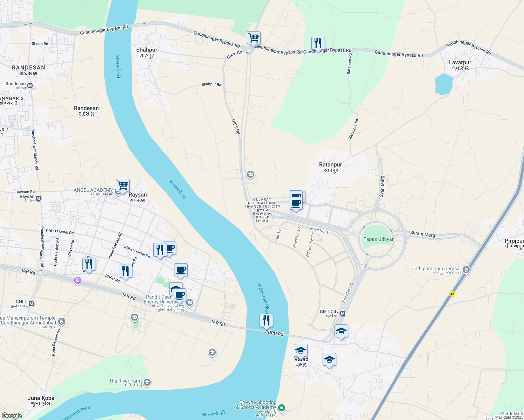Click the Raysan metro station icon
This screenshot has width=524, height=420.
(x=39, y=198)
